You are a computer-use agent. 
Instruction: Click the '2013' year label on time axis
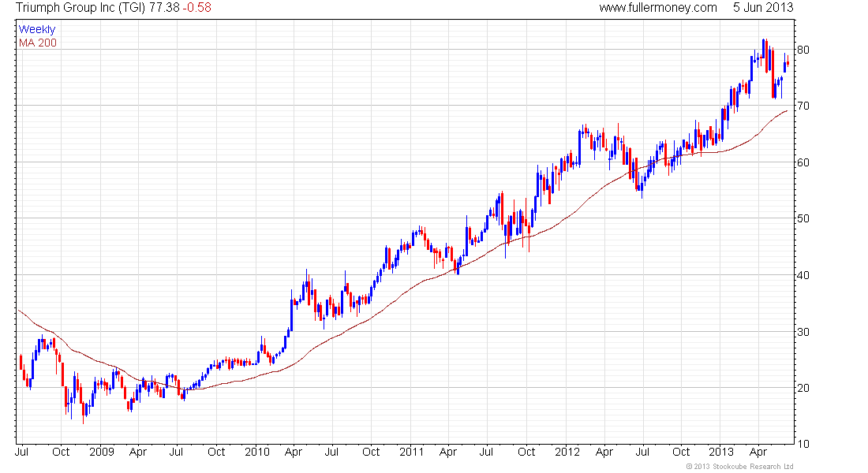click(x=721, y=452)
